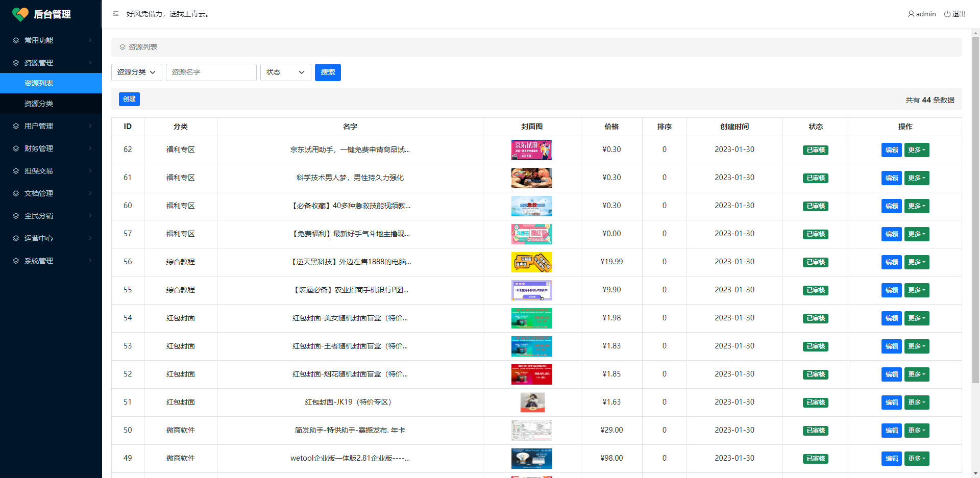Click the 创建 button to add resource
The width and height of the screenshot is (980, 478).
[129, 99]
